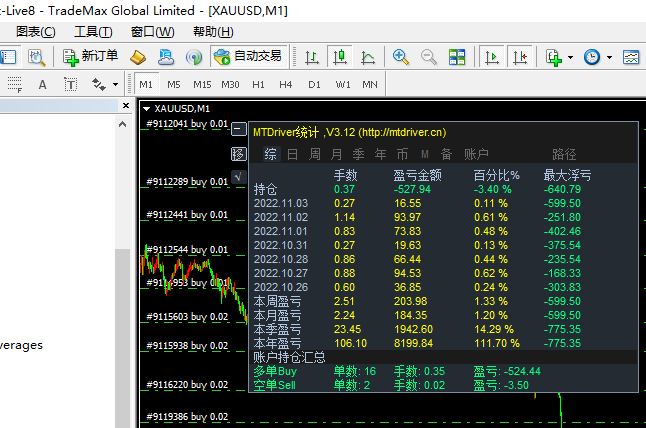The height and width of the screenshot is (428, 646).
Task: Select the arrows objects tool
Action: pos(99,84)
